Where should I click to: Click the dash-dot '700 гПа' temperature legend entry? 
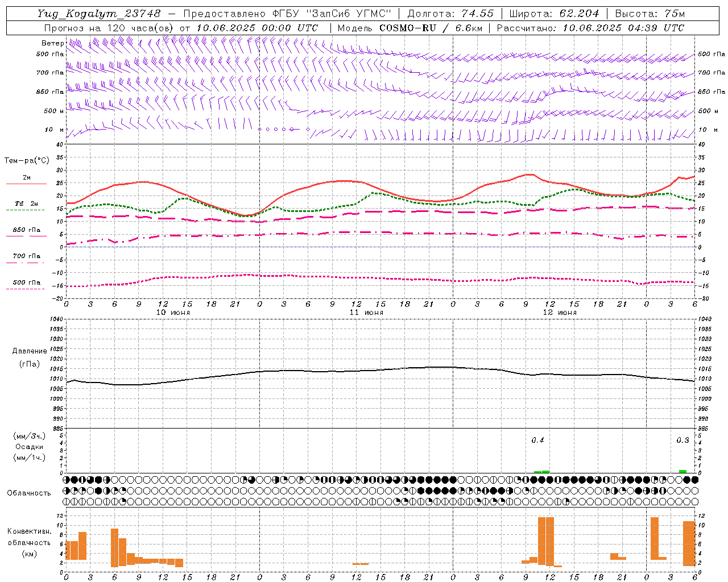coord(26,256)
